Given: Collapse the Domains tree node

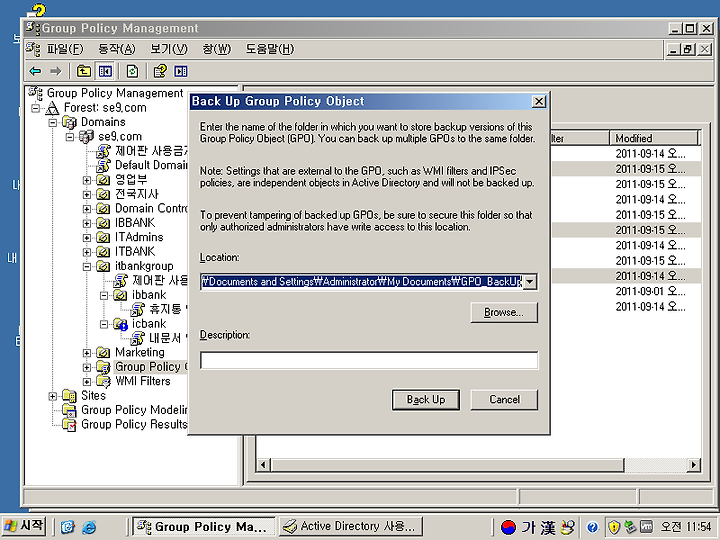Looking at the screenshot, I should point(53,123).
